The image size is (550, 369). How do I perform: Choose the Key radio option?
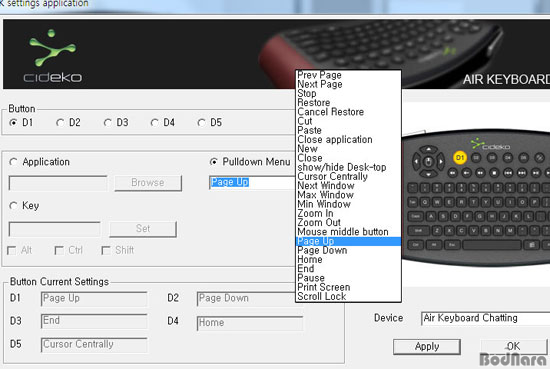[13, 206]
